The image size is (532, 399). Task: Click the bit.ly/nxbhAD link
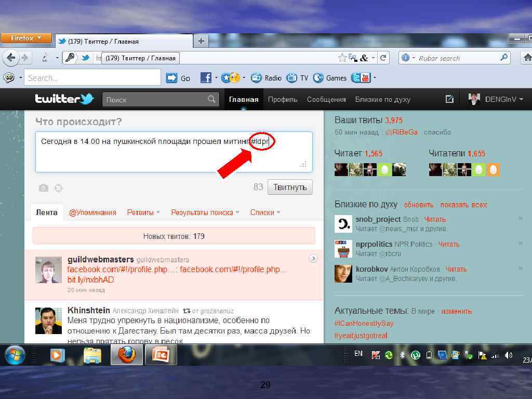[90, 280]
